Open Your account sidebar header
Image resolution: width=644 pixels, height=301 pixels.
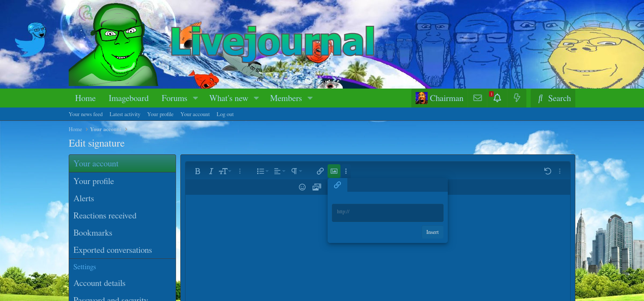click(122, 164)
